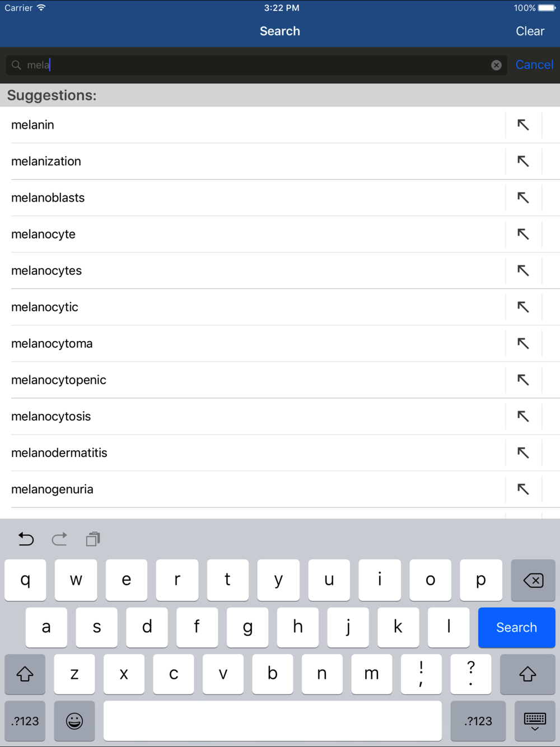The width and height of the screenshot is (560, 747).
Task: Tap Clear in the top bar
Action: [x=530, y=31]
